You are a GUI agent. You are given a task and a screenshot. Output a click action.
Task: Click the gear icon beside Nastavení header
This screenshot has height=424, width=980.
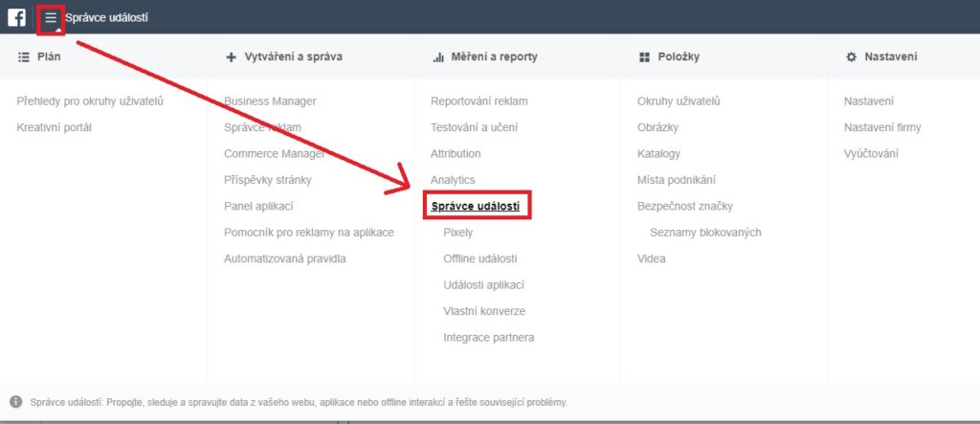(851, 56)
